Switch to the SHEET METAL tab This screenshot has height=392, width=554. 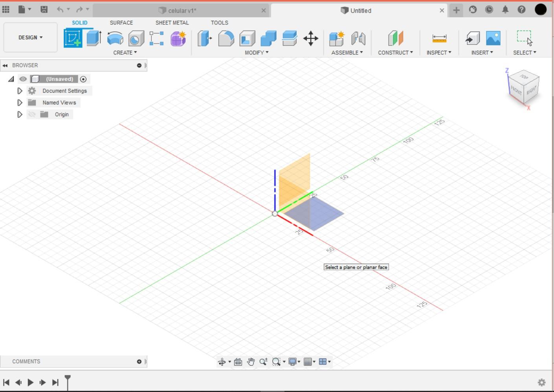172,23
